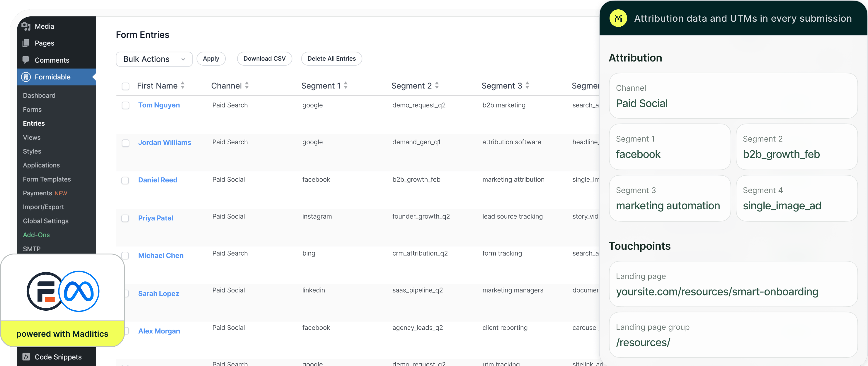
Task: Open the Bulk Actions dropdown
Action: pos(154,59)
